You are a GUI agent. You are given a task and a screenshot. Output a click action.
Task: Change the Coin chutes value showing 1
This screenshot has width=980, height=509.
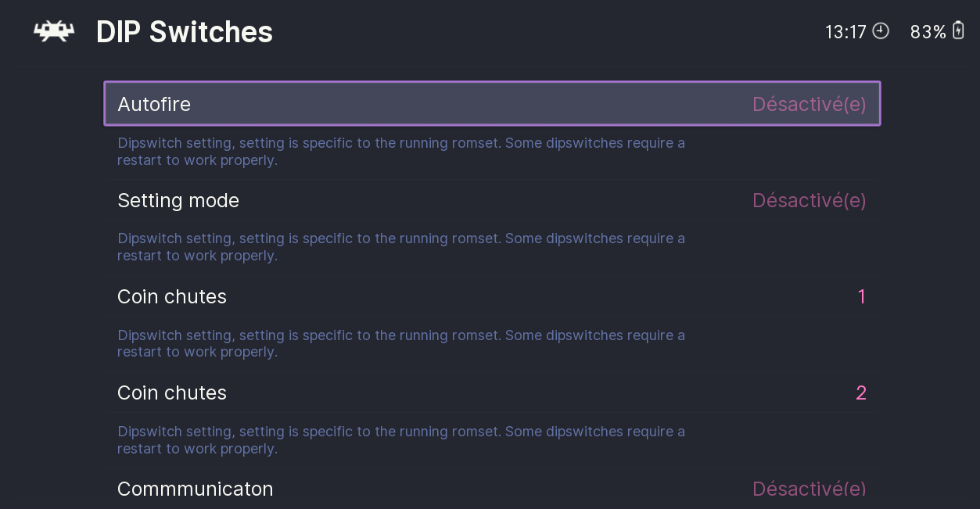861,297
